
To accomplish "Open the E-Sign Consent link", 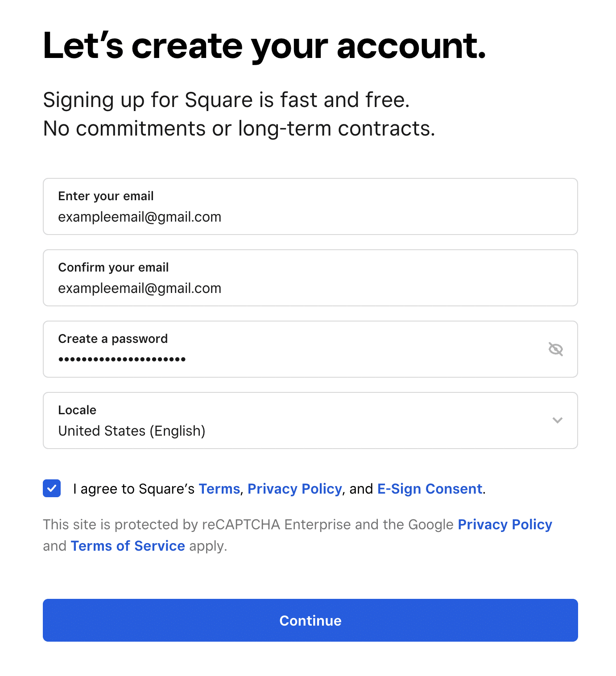I will (430, 489).
